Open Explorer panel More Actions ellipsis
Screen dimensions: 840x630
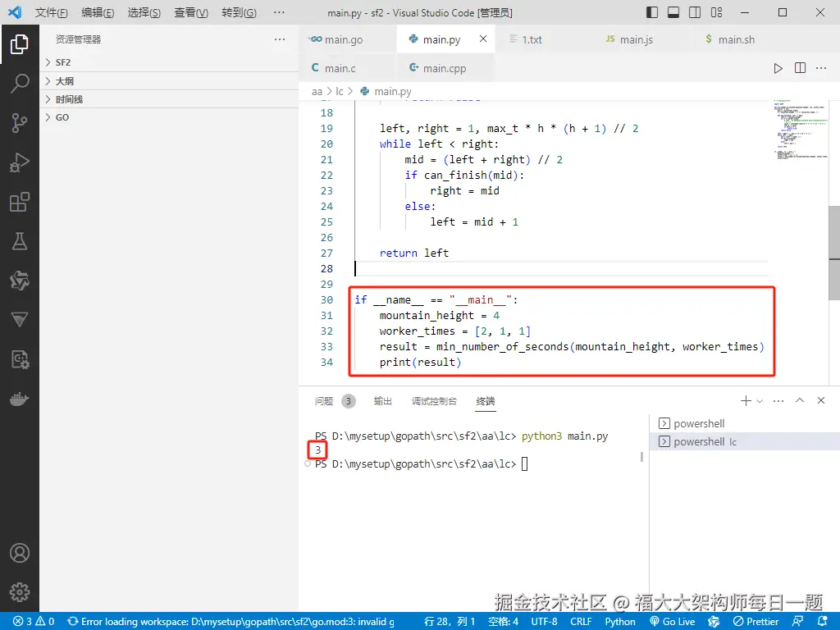280,39
